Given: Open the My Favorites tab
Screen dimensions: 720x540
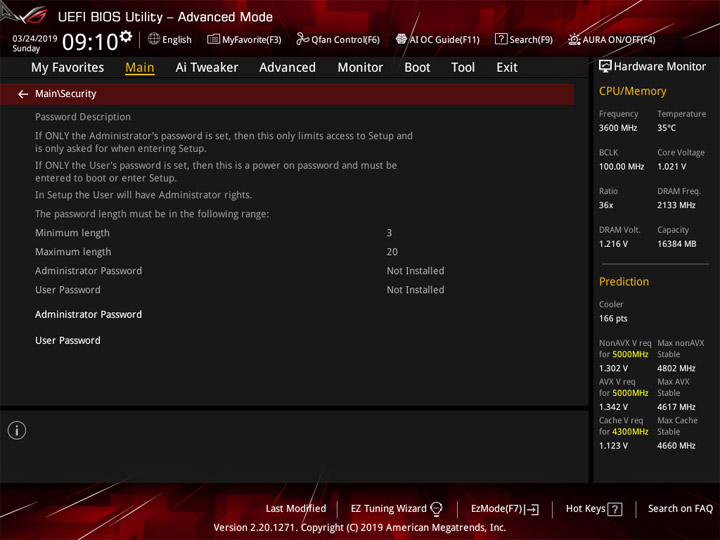Looking at the screenshot, I should click(x=68, y=68).
